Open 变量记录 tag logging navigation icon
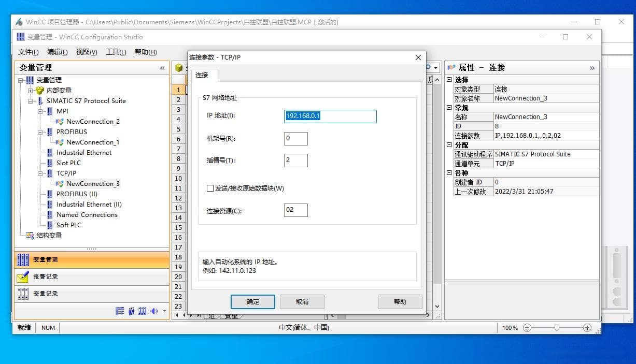The height and width of the screenshot is (364, 636). tap(23, 294)
